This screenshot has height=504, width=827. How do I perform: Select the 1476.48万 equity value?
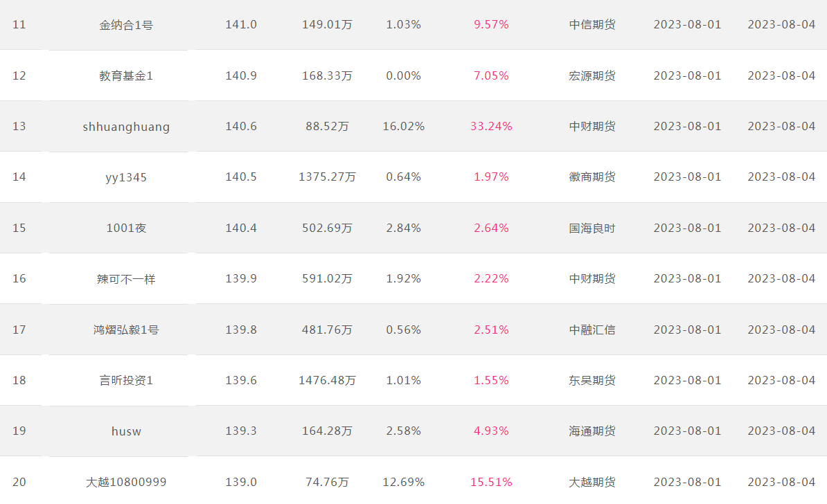pos(327,381)
